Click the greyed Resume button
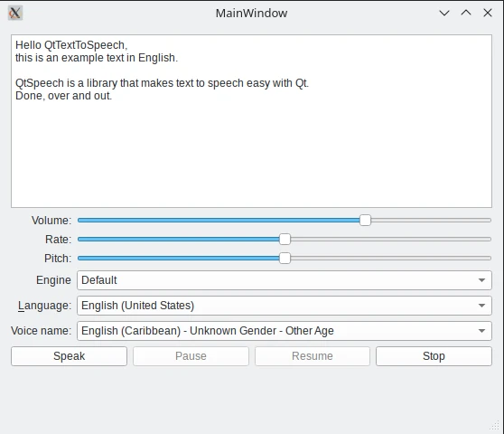The height and width of the screenshot is (434, 504). (x=313, y=356)
